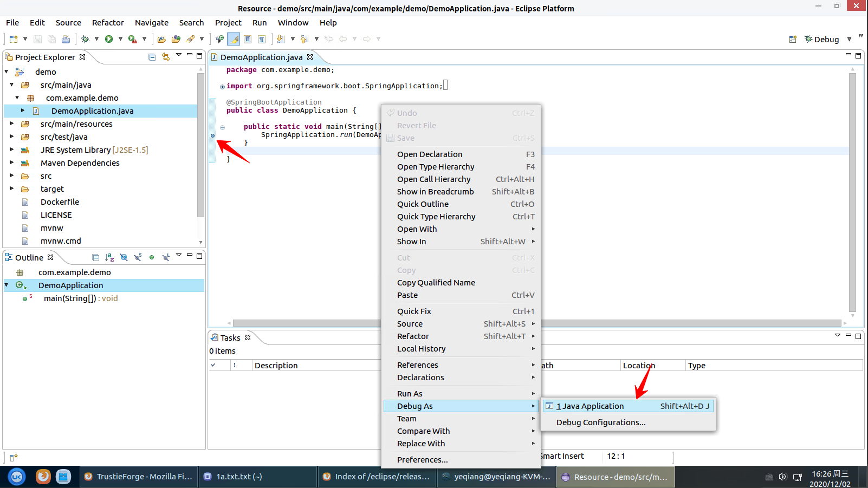868x488 pixels.
Task: Close the Tasks view
Action: [248, 337]
